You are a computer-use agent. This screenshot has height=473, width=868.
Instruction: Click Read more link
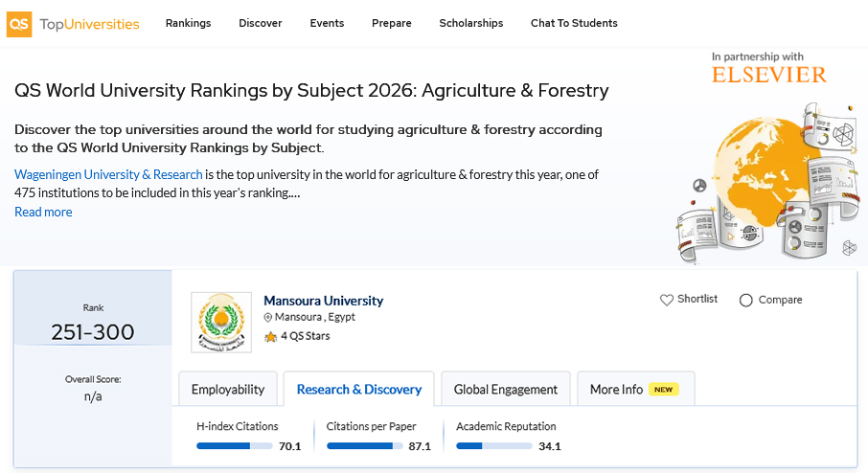(x=43, y=212)
